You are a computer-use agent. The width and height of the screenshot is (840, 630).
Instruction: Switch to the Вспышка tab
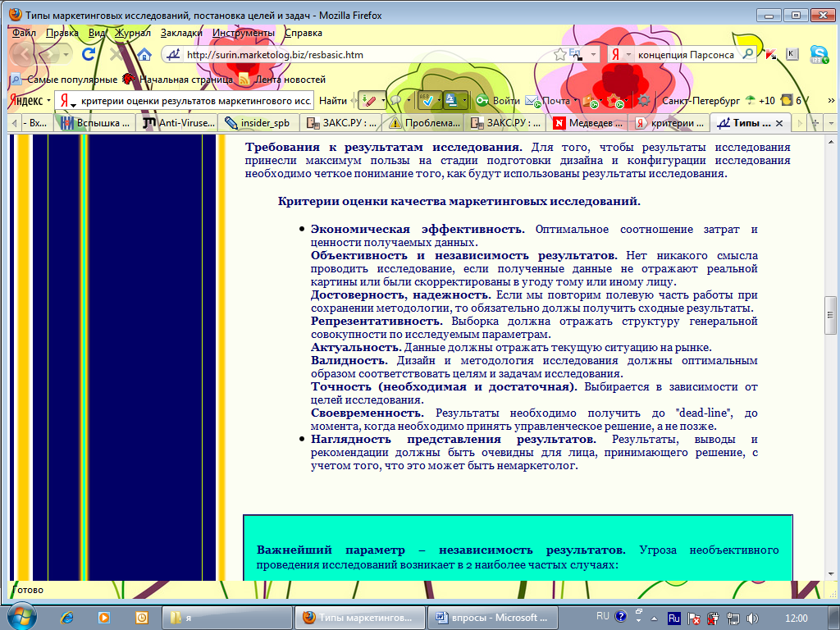pyautogui.click(x=95, y=123)
